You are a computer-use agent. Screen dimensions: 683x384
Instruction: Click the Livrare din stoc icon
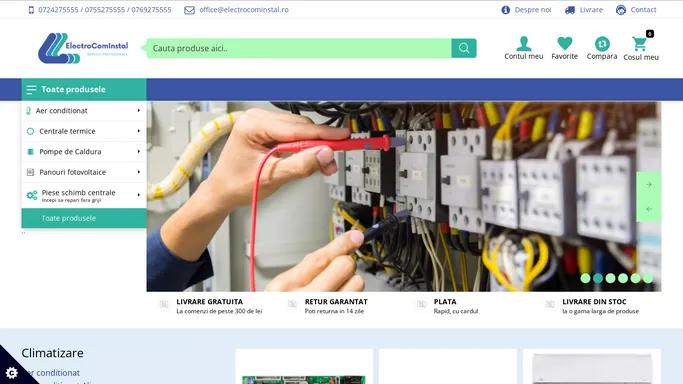point(550,304)
